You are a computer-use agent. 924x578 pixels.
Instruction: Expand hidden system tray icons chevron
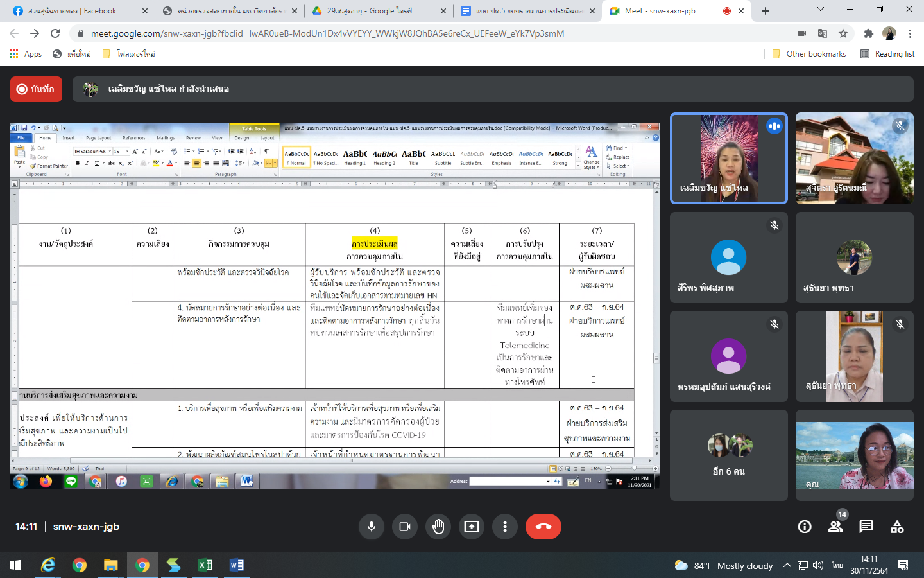pyautogui.click(x=787, y=566)
